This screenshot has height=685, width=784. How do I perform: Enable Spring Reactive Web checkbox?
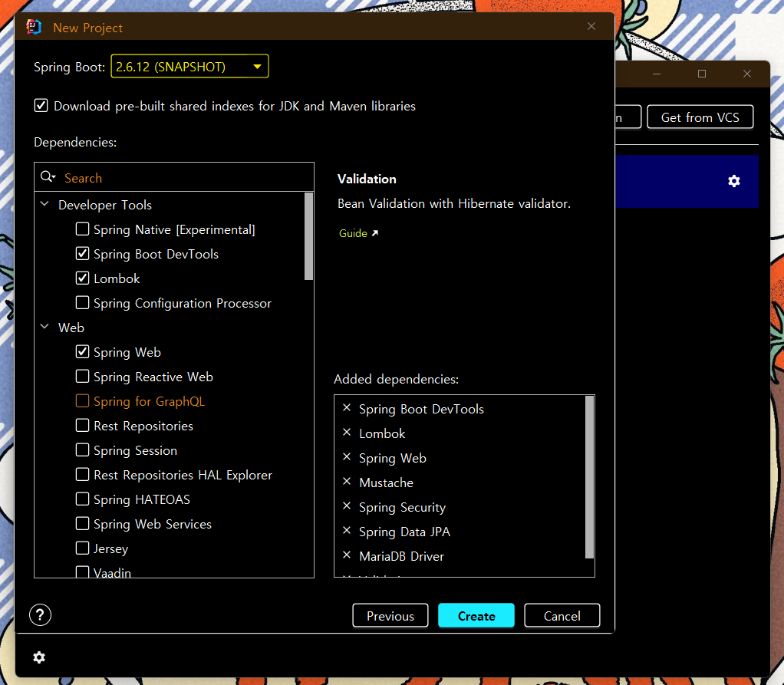click(x=83, y=376)
